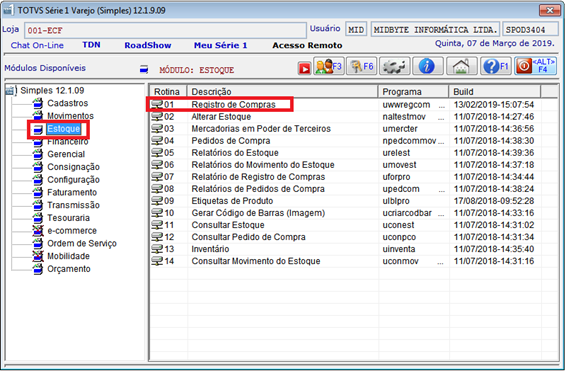Select Gerar Código de Barras (Imagem)
566x371 pixels.
point(258,213)
